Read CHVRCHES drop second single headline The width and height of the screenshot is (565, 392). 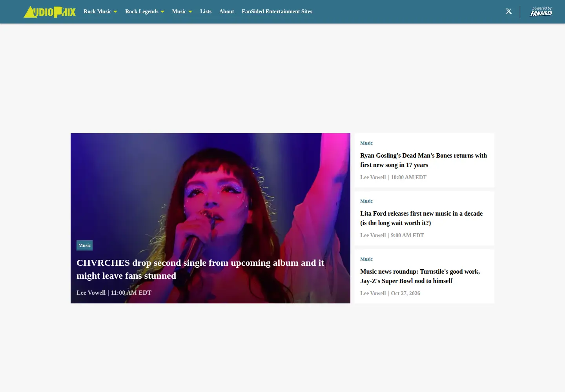(200, 269)
